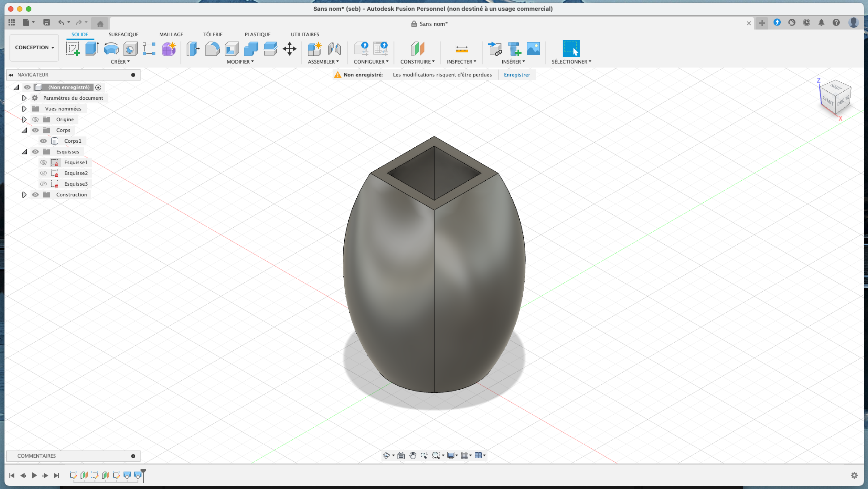Open the CONCEPTION workspace dropdown
This screenshot has height=489, width=868.
(x=34, y=47)
